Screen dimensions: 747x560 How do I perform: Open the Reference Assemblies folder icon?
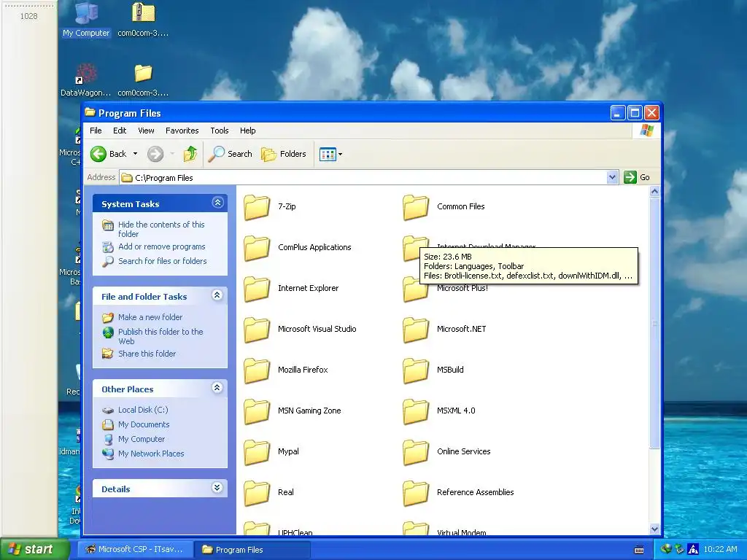[x=416, y=494]
